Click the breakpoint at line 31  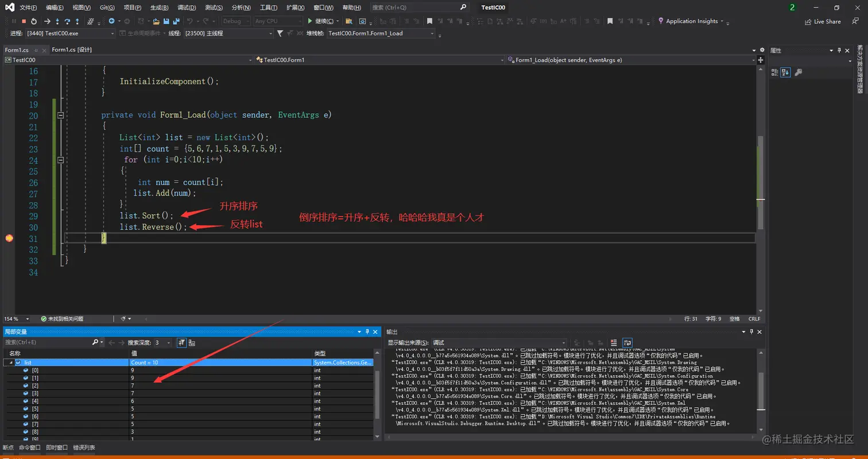(9, 238)
